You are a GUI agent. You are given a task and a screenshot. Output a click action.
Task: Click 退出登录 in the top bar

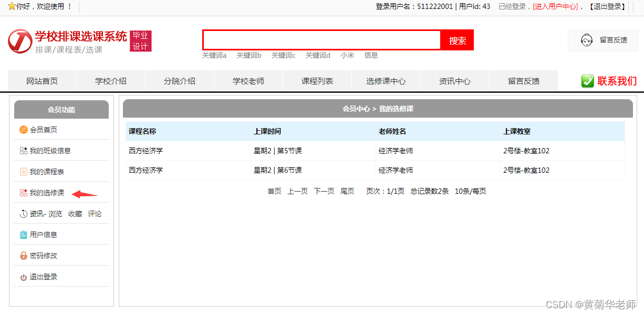[x=607, y=6]
